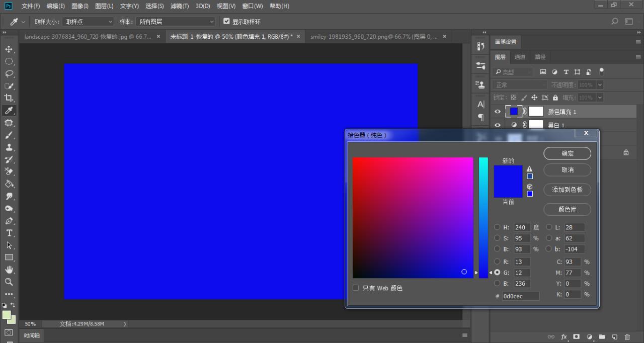Select the Horizontal Type tool

point(9,233)
